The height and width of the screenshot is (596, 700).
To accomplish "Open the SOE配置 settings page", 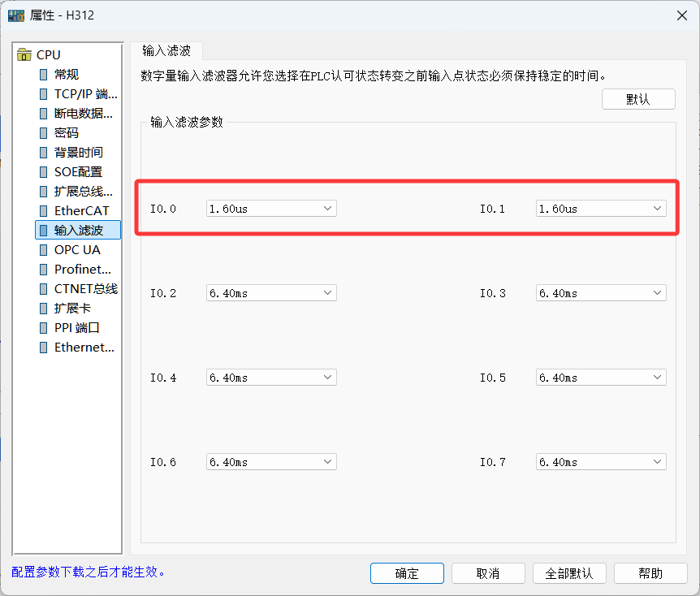I will coord(78,172).
